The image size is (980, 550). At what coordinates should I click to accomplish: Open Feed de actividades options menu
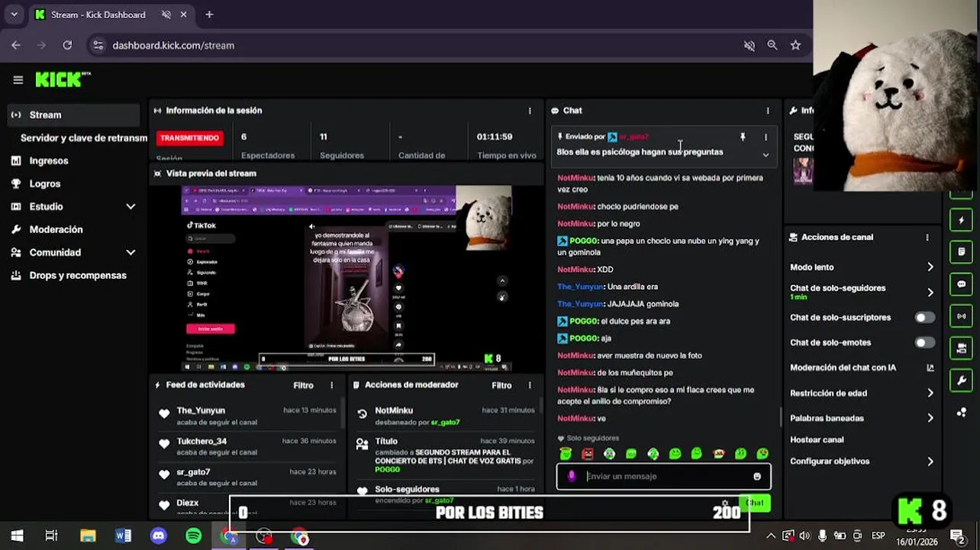click(331, 385)
